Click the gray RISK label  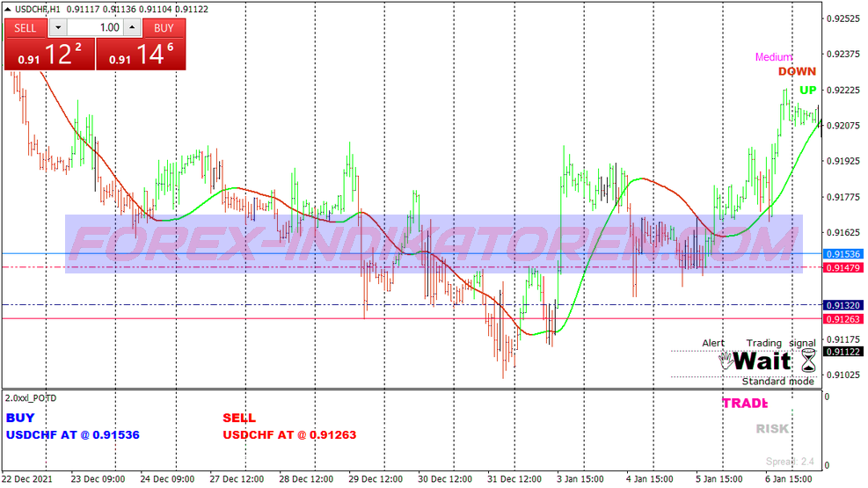tap(772, 429)
